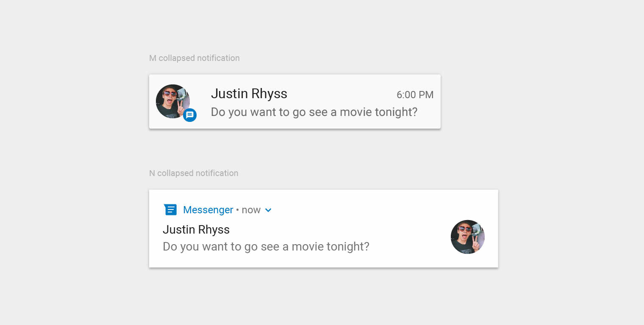This screenshot has width=644, height=325.
Task: Click the 'N collapsed notification' heading
Action: [194, 173]
